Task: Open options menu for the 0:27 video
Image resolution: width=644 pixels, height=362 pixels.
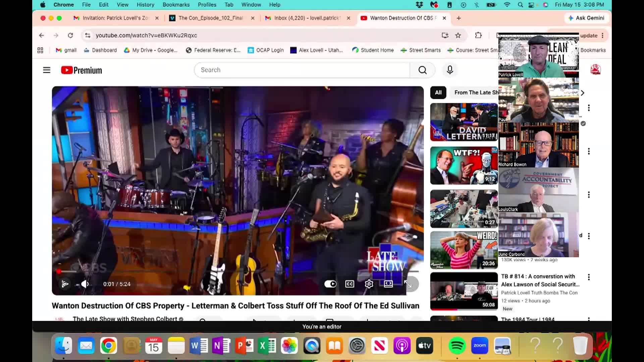Action: click(589, 195)
